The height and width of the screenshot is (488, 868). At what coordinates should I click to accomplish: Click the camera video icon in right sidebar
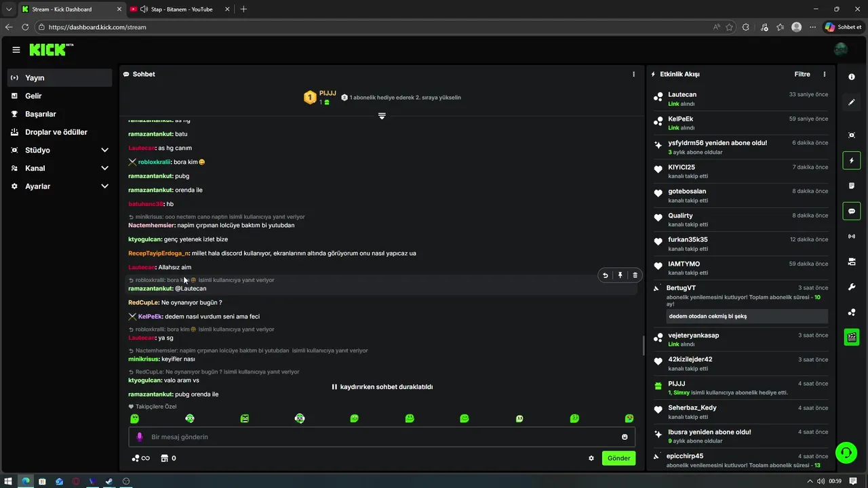pos(852,262)
